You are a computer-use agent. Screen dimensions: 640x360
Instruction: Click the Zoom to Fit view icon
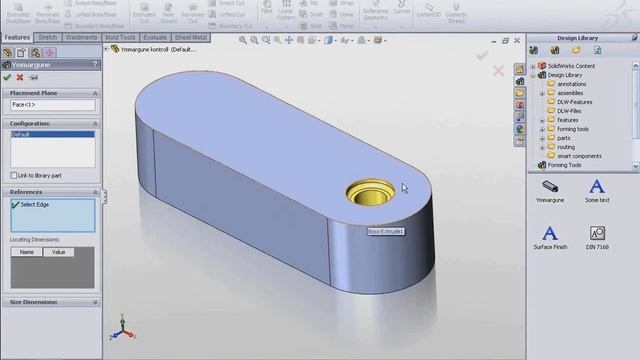[242, 40]
